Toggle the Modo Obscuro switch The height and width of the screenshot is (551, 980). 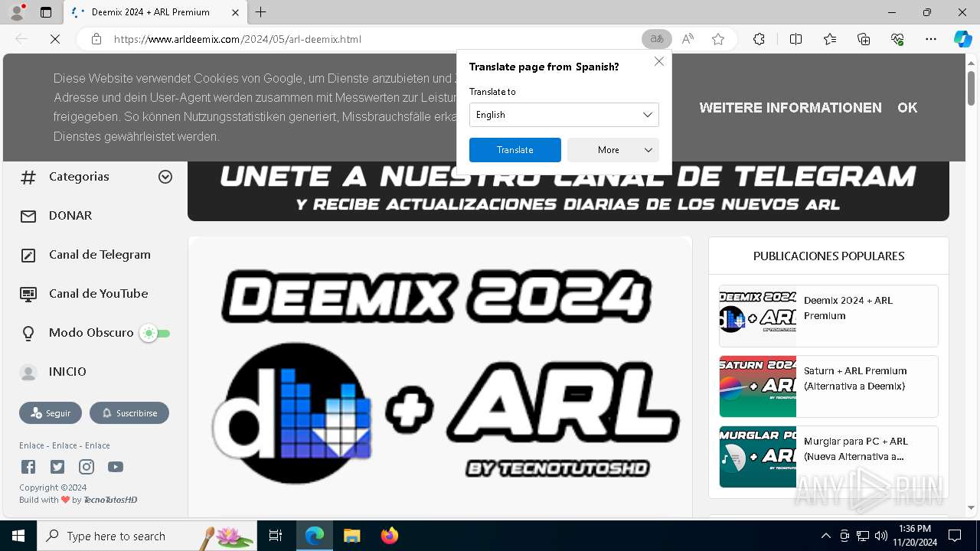click(x=155, y=334)
